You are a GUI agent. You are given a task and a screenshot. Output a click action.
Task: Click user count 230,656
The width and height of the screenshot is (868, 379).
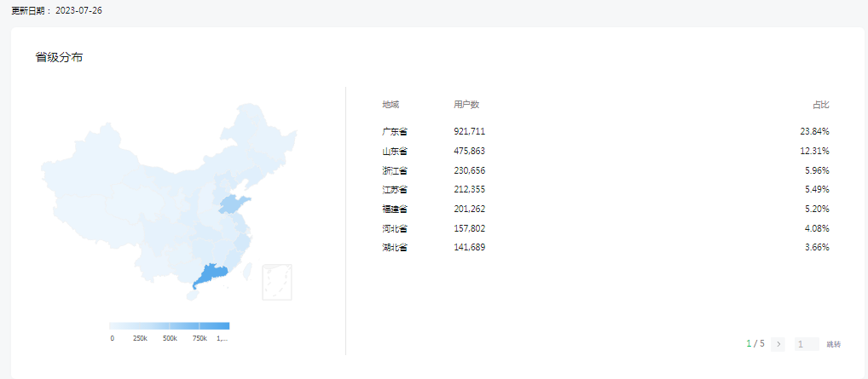[x=470, y=170]
